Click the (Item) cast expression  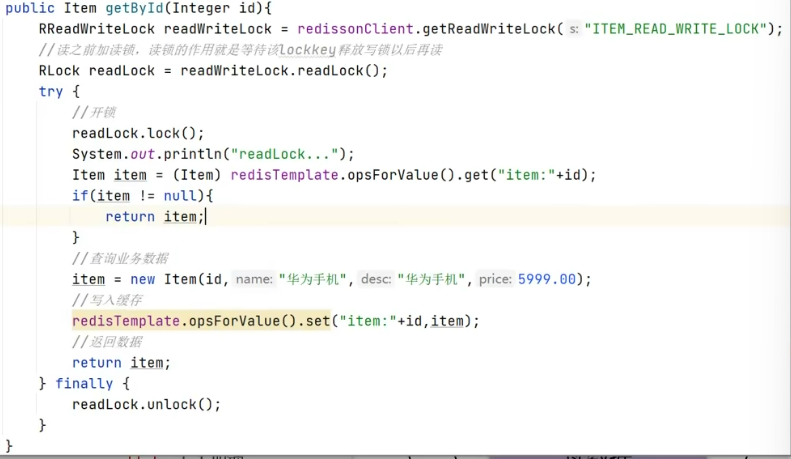[201, 175]
